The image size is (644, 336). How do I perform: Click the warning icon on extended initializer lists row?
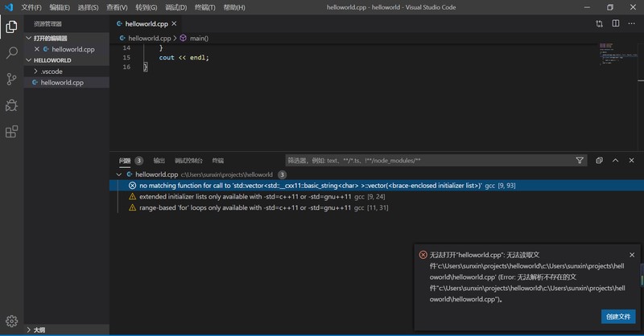click(x=132, y=196)
